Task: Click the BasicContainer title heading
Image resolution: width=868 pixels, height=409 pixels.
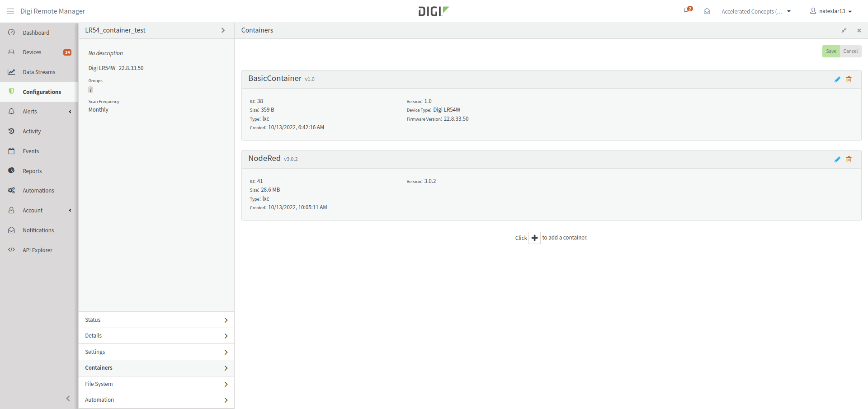Action: (275, 78)
